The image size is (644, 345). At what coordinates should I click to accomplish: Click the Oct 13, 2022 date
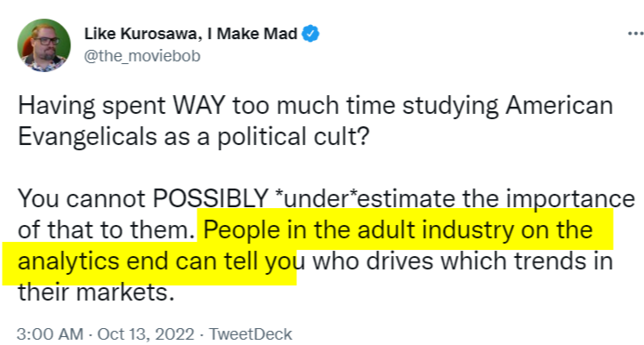pos(146,334)
